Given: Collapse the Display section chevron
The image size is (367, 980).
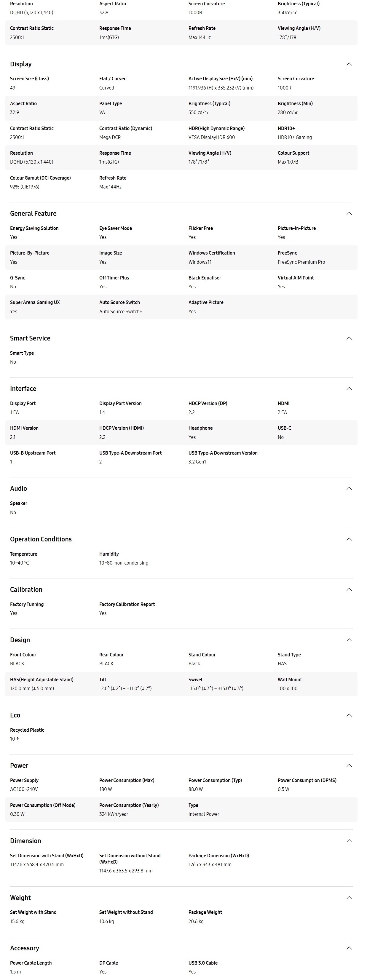Looking at the screenshot, I should pos(349,64).
